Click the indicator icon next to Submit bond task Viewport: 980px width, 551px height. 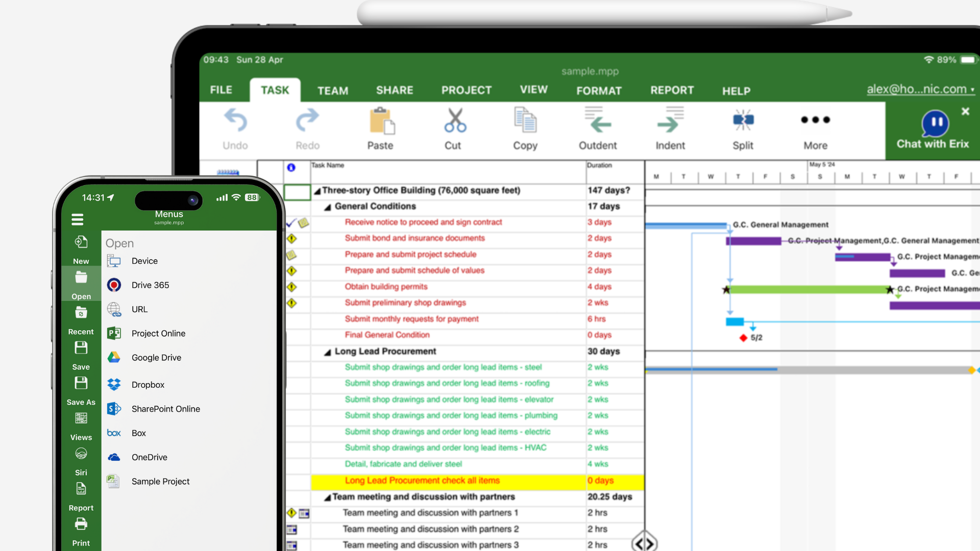[291, 238]
